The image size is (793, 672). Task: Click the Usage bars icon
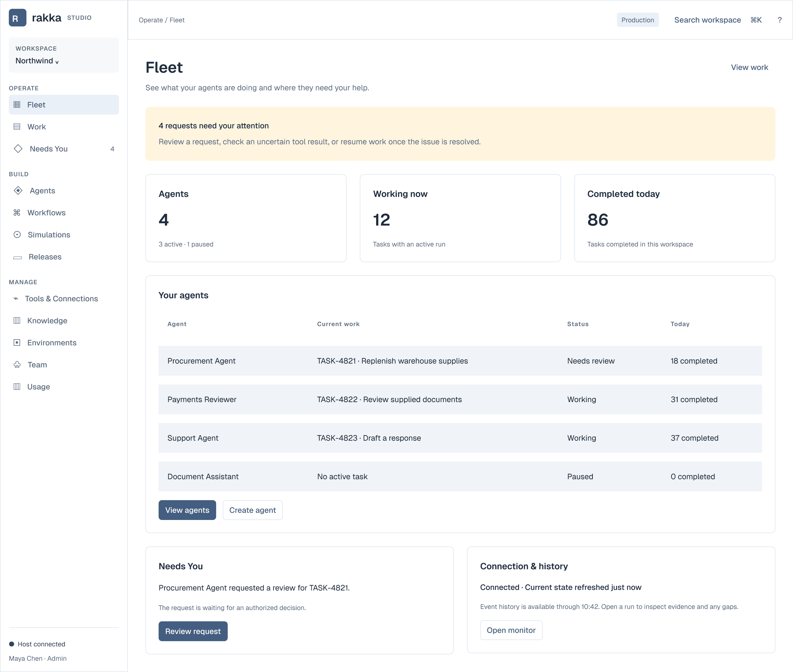[17, 387]
